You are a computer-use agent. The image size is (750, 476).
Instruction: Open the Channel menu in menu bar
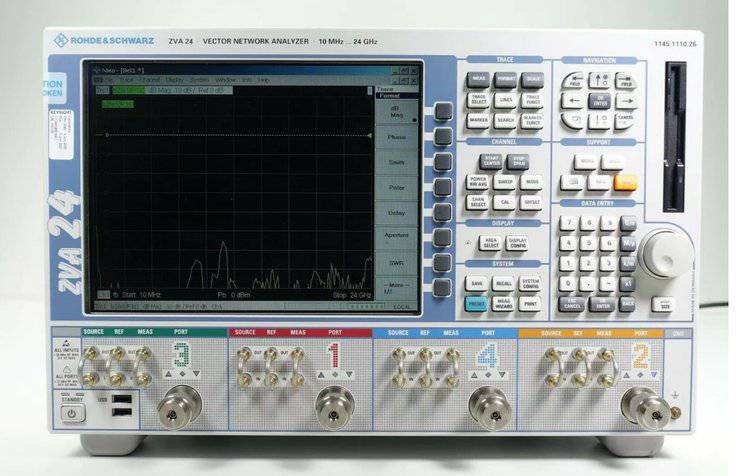pyautogui.click(x=150, y=80)
